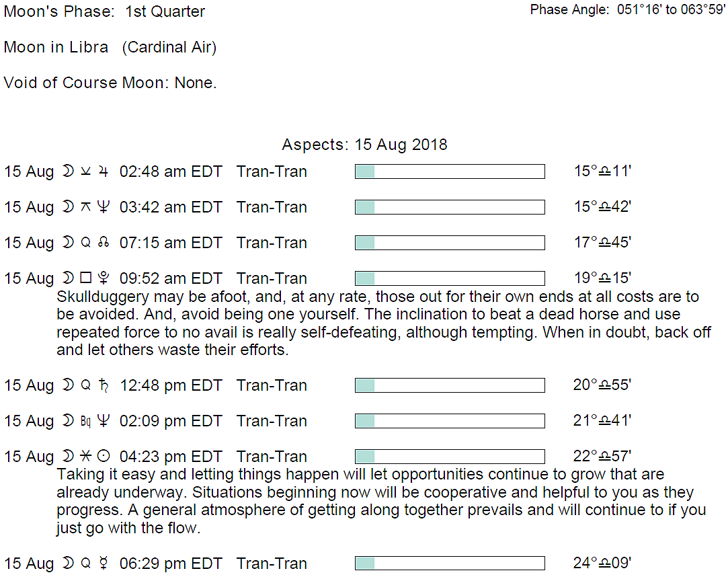The height and width of the screenshot is (581, 728).
Task: Select the North Node symbol at 07:15 am
Action: (103, 243)
